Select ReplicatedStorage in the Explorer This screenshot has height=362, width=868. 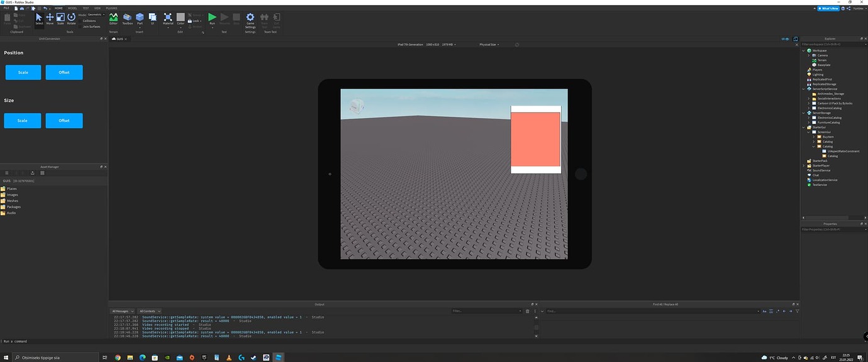point(822,84)
